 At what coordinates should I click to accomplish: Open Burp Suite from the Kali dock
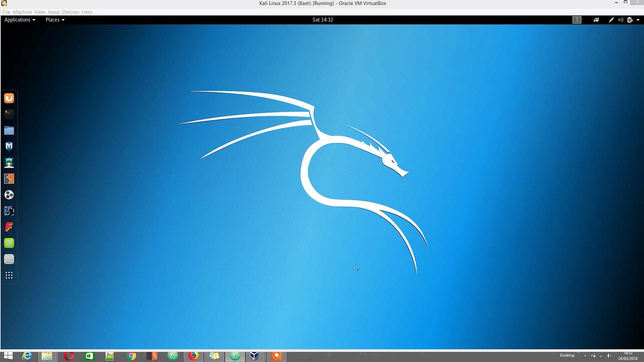pos(9,178)
